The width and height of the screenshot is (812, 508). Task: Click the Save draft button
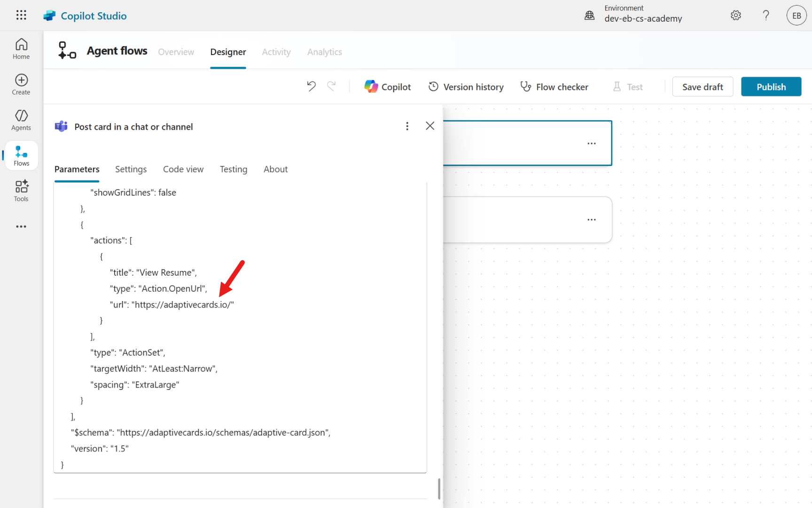[702, 87]
